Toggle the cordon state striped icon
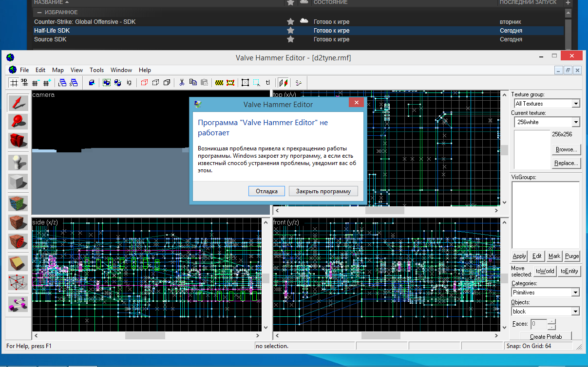Screen dimensions: 588x367 [219, 82]
